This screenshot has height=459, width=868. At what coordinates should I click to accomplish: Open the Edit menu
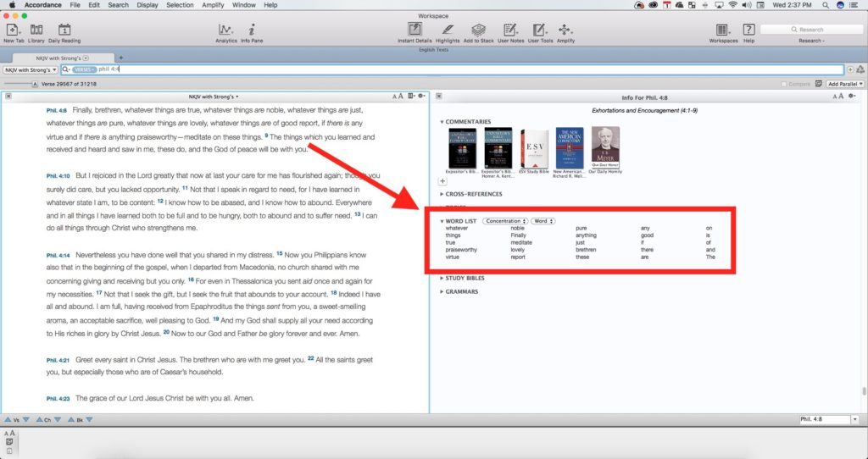coord(94,5)
